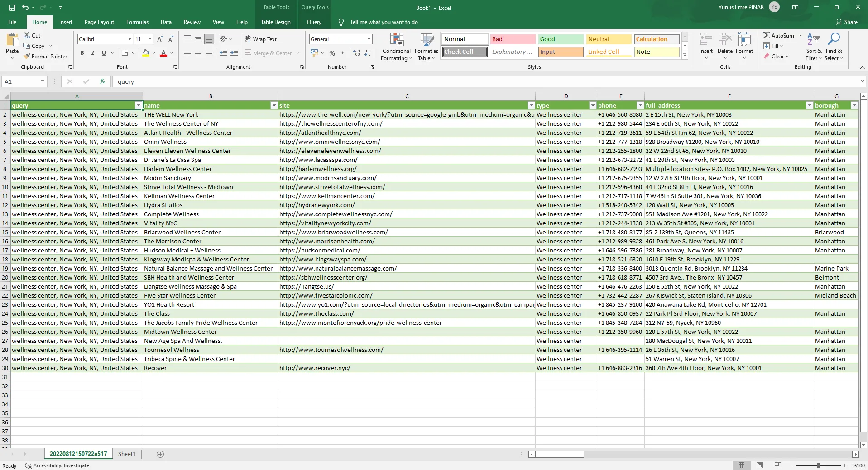Open the borough column filter dropdown
The image size is (868, 470).
tap(854, 105)
